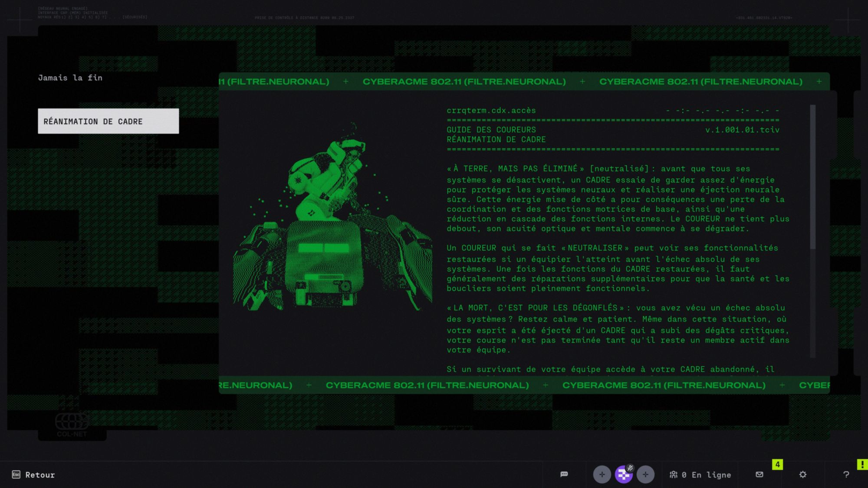The height and width of the screenshot is (488, 868).
Task: Click the Esc key icon
Action: coord(16,475)
